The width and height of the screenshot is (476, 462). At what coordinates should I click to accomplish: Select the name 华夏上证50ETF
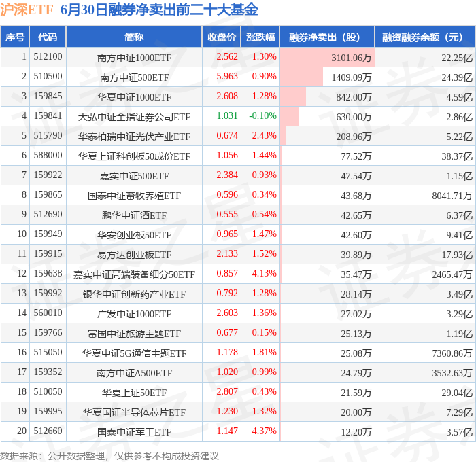coord(134,393)
